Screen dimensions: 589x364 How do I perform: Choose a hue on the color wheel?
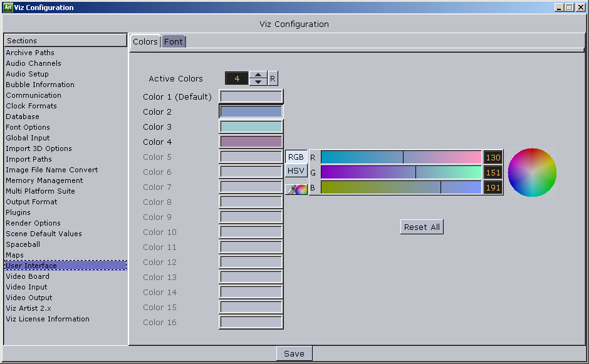click(x=532, y=172)
